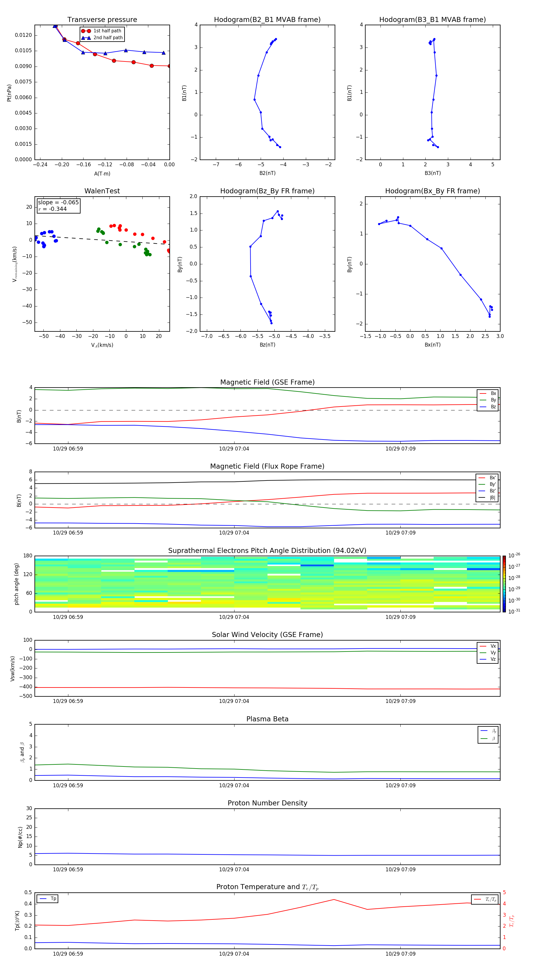This screenshot has height=980, width=535.
Task: Click the "Bz(nT)" x-axis label
Action: pyautogui.click(x=267, y=345)
